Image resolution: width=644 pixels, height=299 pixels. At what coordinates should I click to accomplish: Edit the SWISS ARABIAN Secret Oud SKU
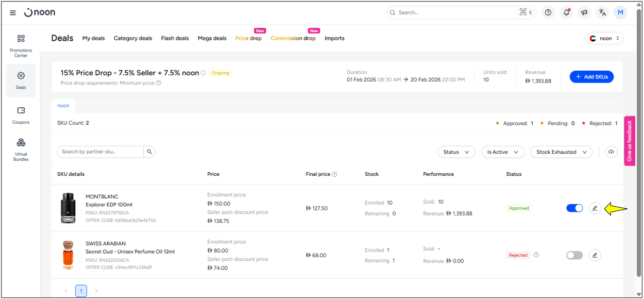(x=595, y=255)
